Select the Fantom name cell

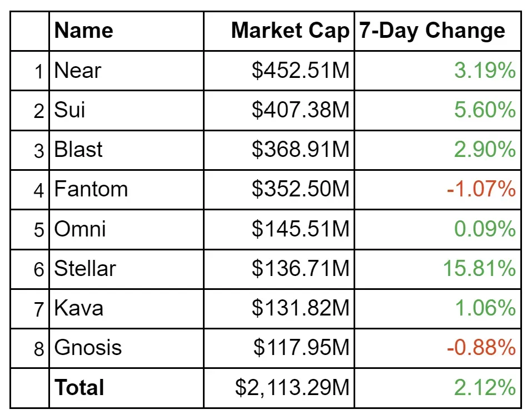click(91, 189)
